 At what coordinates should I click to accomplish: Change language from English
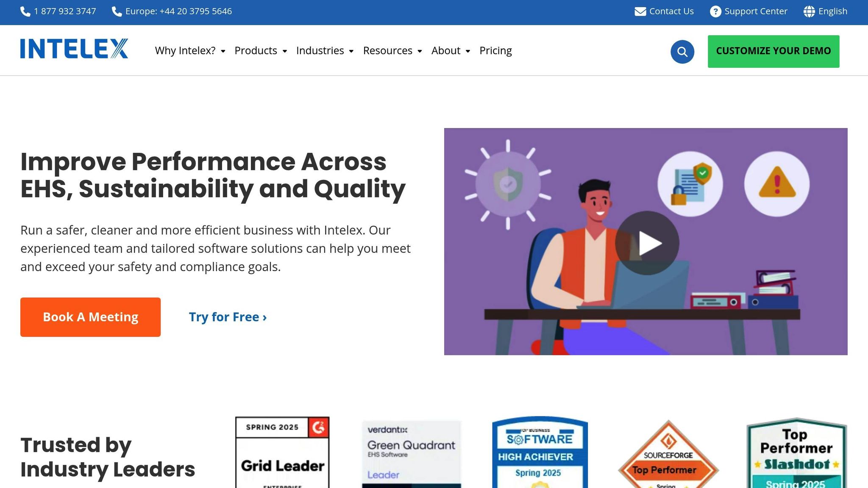click(833, 11)
